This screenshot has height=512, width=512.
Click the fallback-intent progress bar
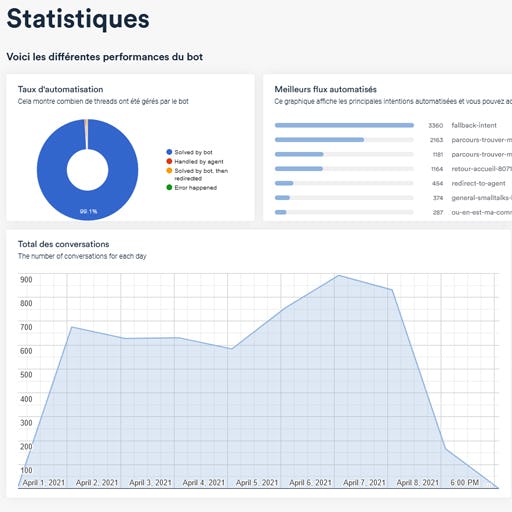344,125
